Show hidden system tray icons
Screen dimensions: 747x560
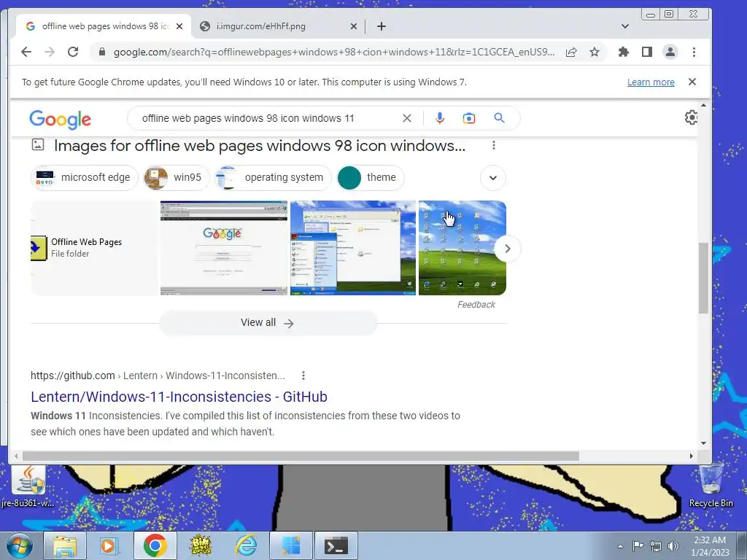620,546
